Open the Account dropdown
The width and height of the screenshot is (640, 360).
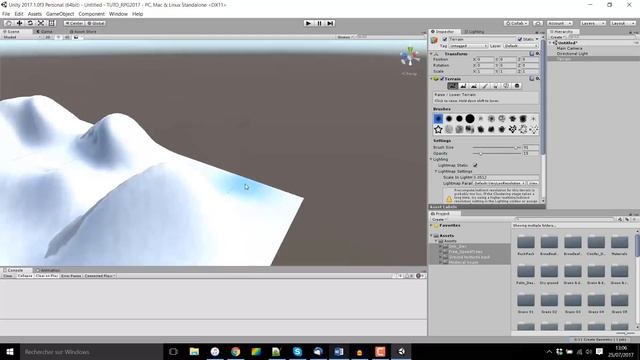[x=560, y=23]
